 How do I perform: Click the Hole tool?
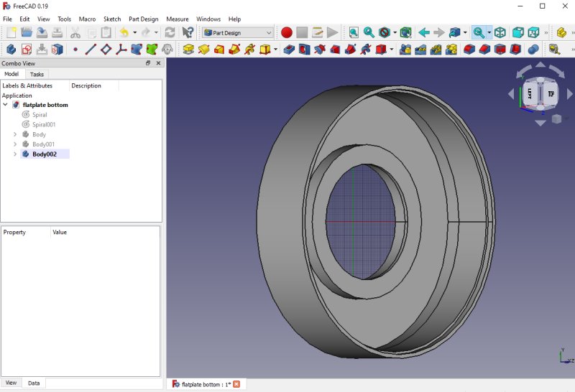pyautogui.click(x=304, y=49)
